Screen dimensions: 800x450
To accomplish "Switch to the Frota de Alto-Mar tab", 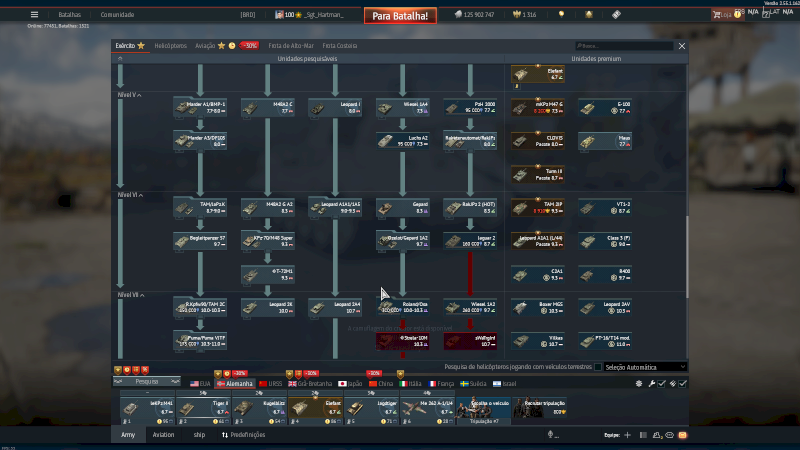I will pyautogui.click(x=291, y=45).
